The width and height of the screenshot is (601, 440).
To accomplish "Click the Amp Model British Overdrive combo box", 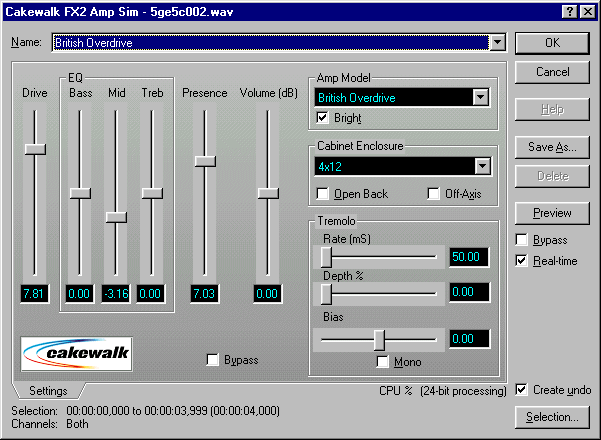I will tap(402, 97).
